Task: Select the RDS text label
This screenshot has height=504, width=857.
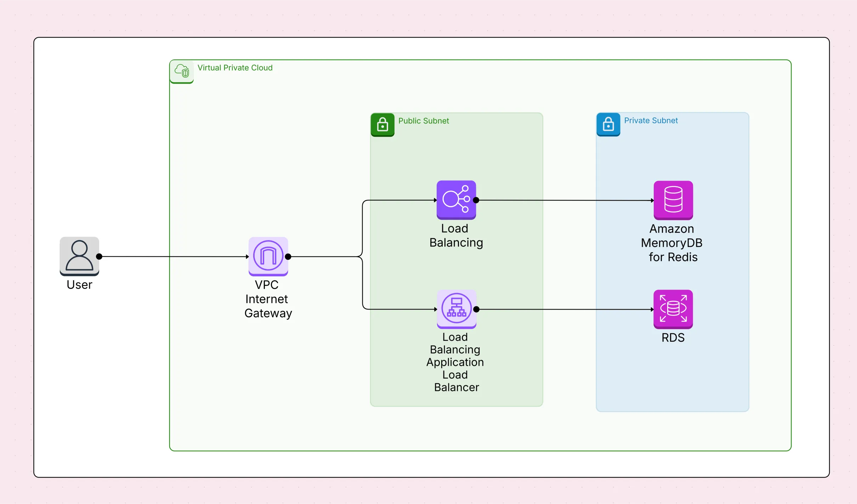Action: click(x=673, y=338)
